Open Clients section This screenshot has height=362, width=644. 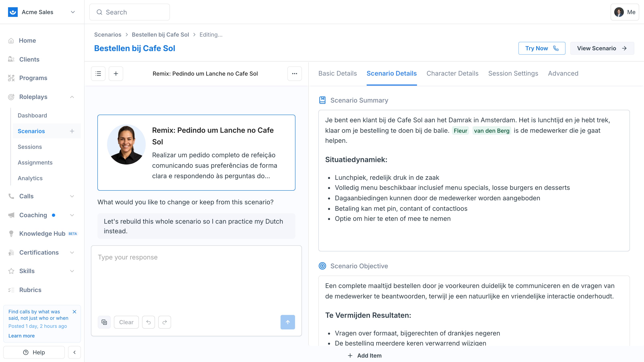click(x=29, y=59)
